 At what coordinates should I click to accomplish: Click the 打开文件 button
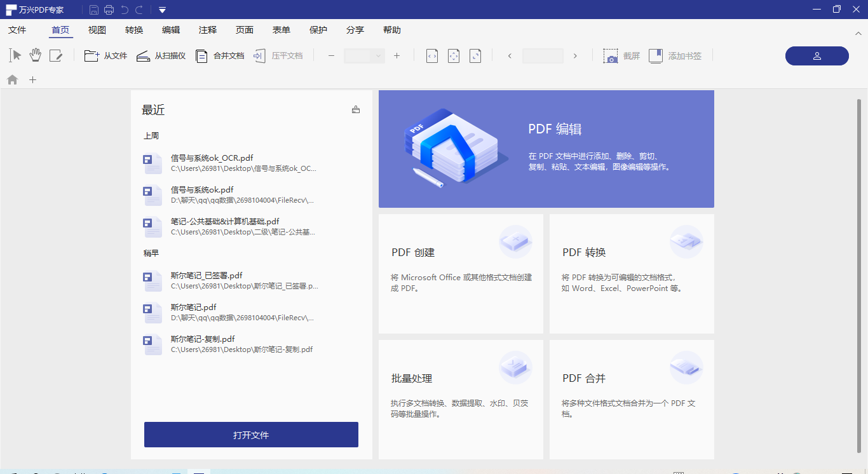[x=251, y=435]
